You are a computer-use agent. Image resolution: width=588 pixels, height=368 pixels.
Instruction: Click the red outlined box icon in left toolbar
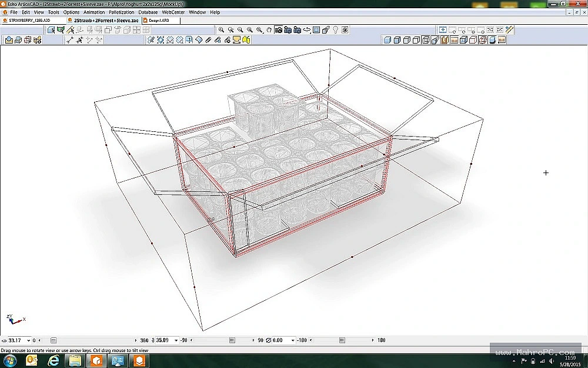click(x=28, y=39)
